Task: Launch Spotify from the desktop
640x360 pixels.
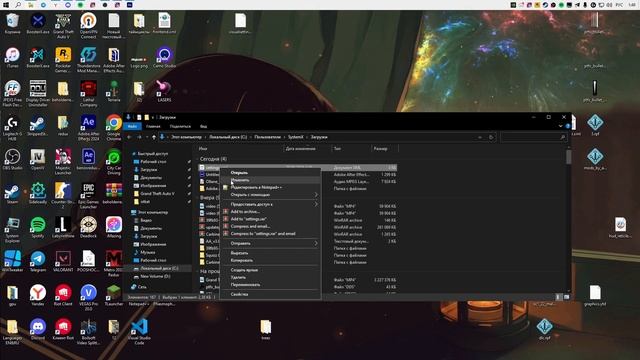Action: [38, 228]
